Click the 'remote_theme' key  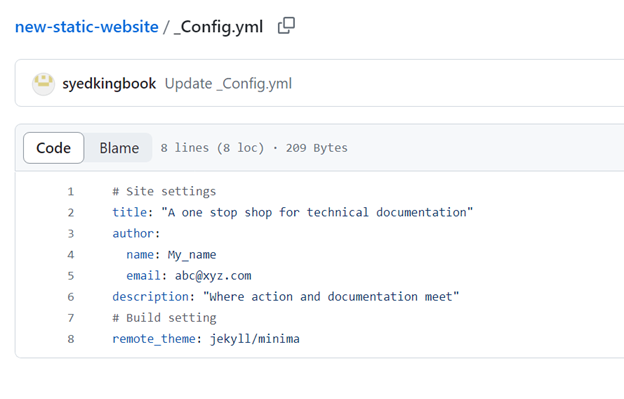(x=154, y=339)
